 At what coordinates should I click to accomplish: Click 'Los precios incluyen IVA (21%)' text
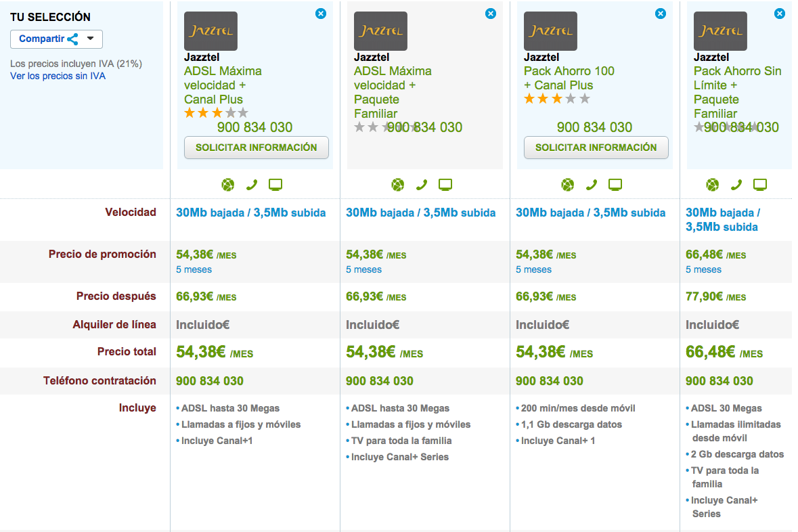click(x=76, y=64)
